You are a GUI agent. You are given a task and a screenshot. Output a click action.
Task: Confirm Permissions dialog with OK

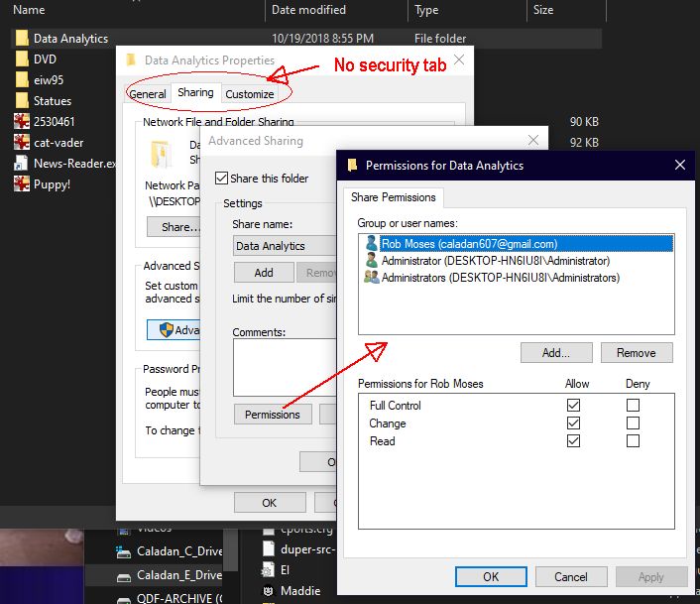coord(491,577)
